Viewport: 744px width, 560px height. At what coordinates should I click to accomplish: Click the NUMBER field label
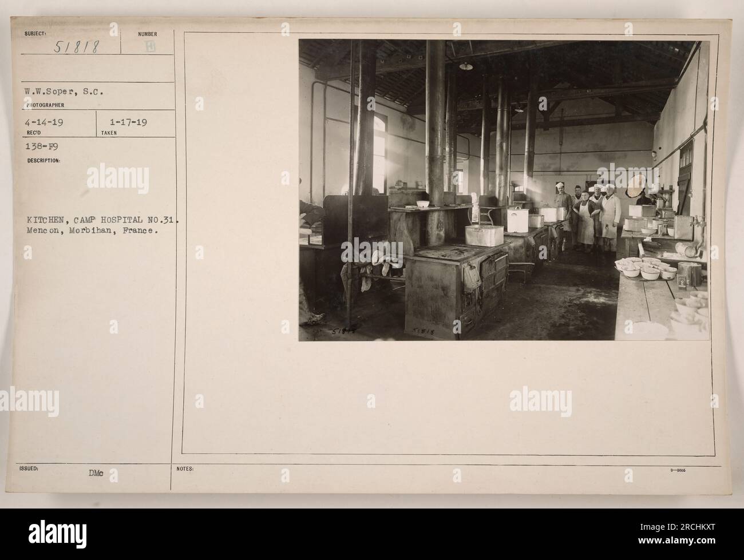[x=147, y=34]
